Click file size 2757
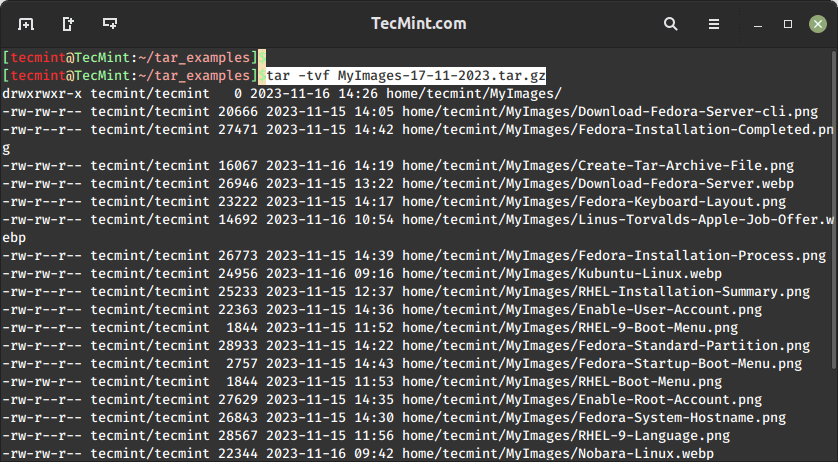 (x=242, y=364)
